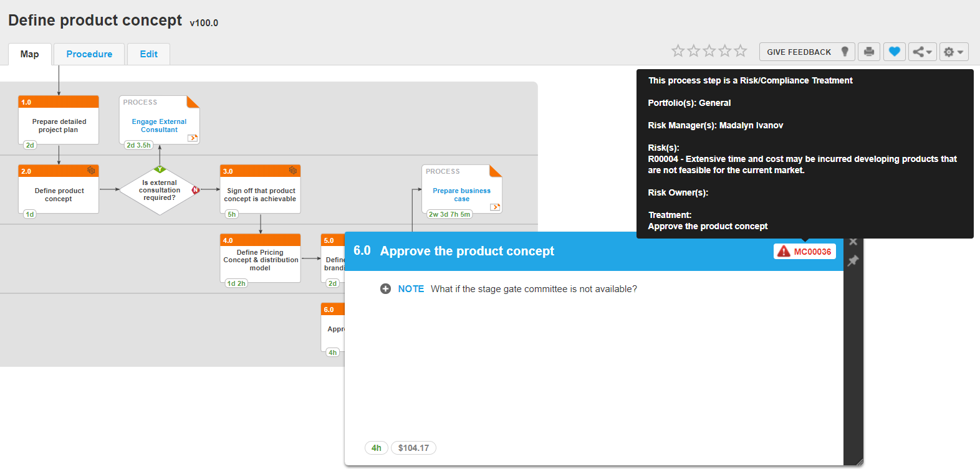This screenshot has width=980, height=469.
Task: Click the gear icon on step 3.0
Action: click(293, 171)
